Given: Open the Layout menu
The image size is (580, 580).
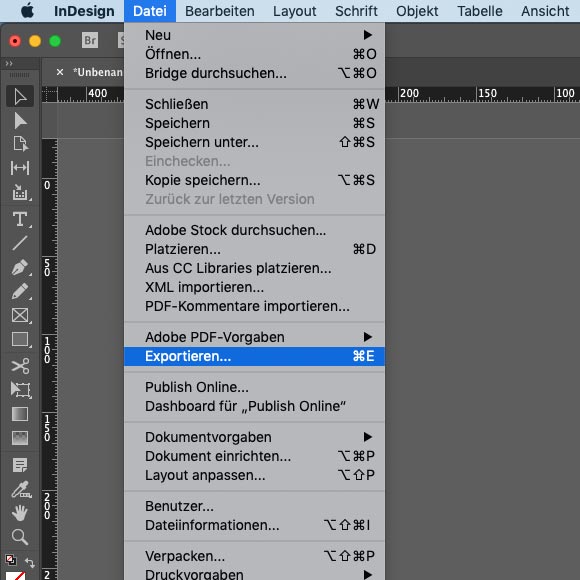Looking at the screenshot, I should (294, 11).
